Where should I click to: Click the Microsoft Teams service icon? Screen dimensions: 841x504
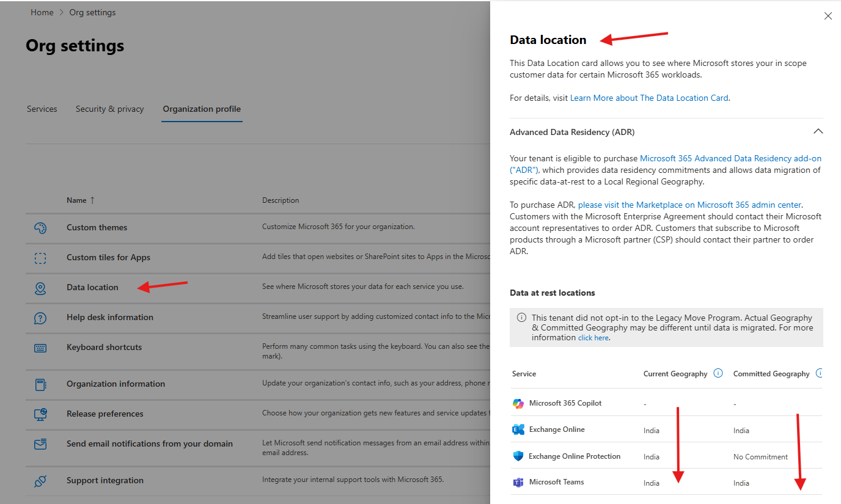point(519,482)
